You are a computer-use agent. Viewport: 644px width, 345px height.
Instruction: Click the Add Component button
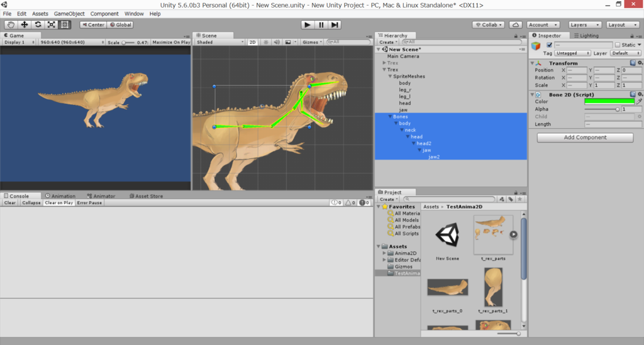(x=585, y=138)
